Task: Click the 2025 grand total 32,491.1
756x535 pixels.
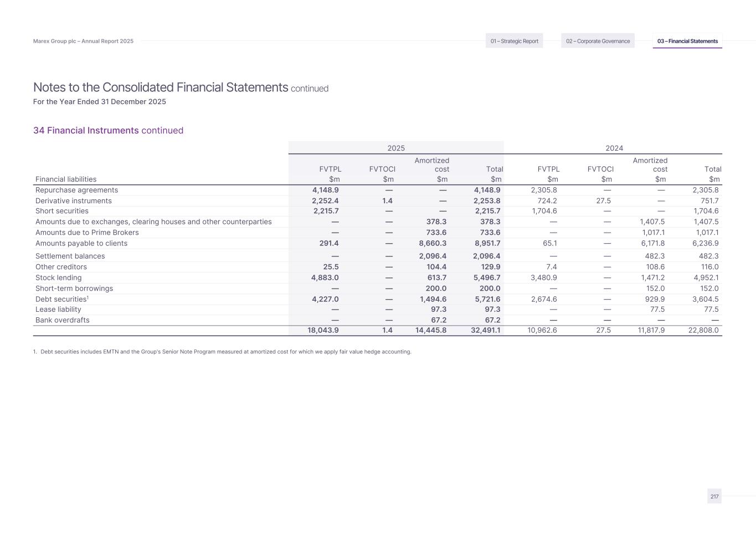Action: 485,330
